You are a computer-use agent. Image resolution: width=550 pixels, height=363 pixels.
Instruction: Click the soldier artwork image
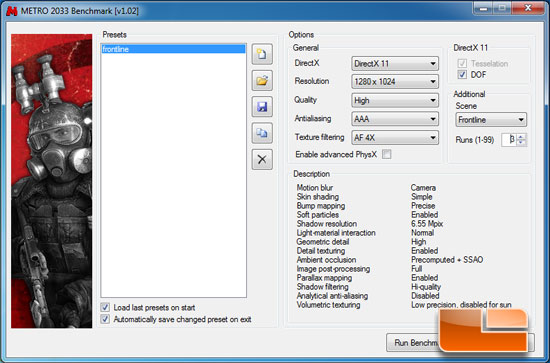52,181
